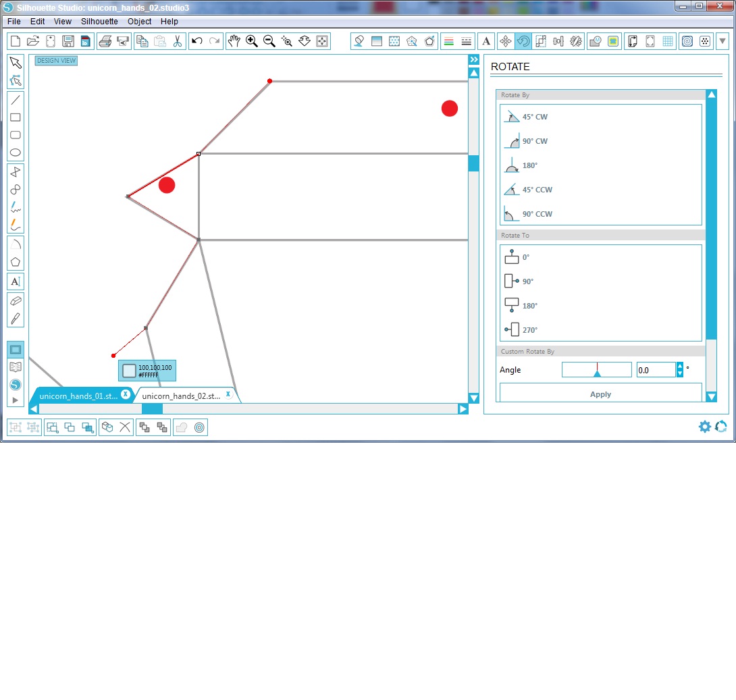Activate the Pan hand tool
The image size is (736, 700).
[x=234, y=41]
